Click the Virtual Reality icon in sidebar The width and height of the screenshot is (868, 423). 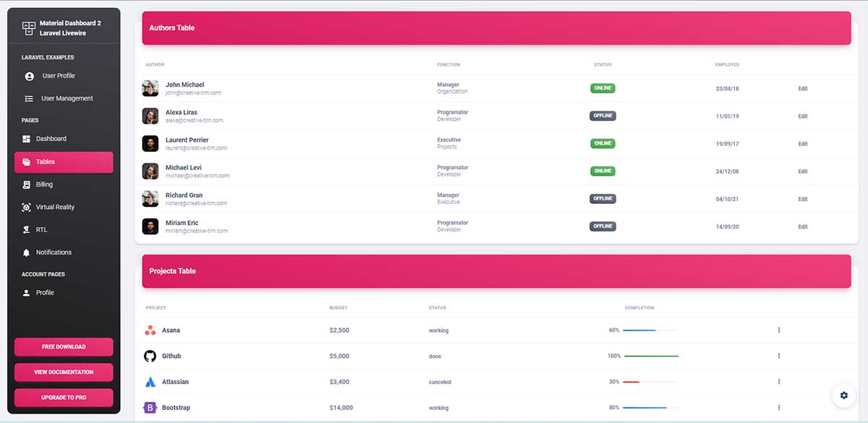pos(27,207)
